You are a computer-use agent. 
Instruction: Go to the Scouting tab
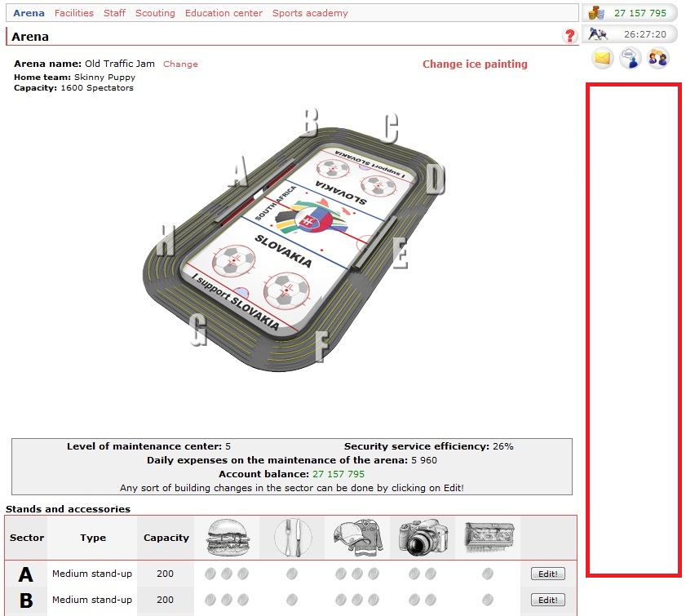pos(155,13)
